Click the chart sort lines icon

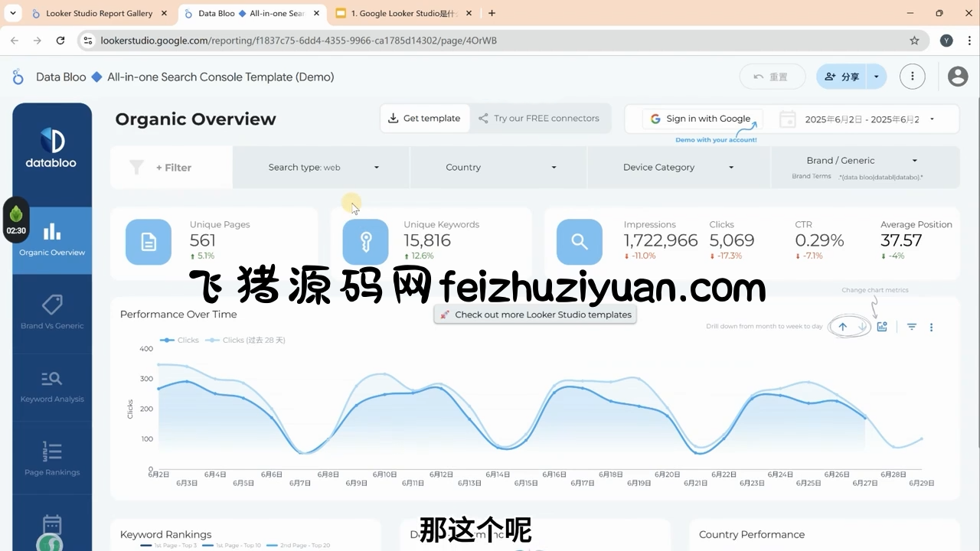click(912, 327)
